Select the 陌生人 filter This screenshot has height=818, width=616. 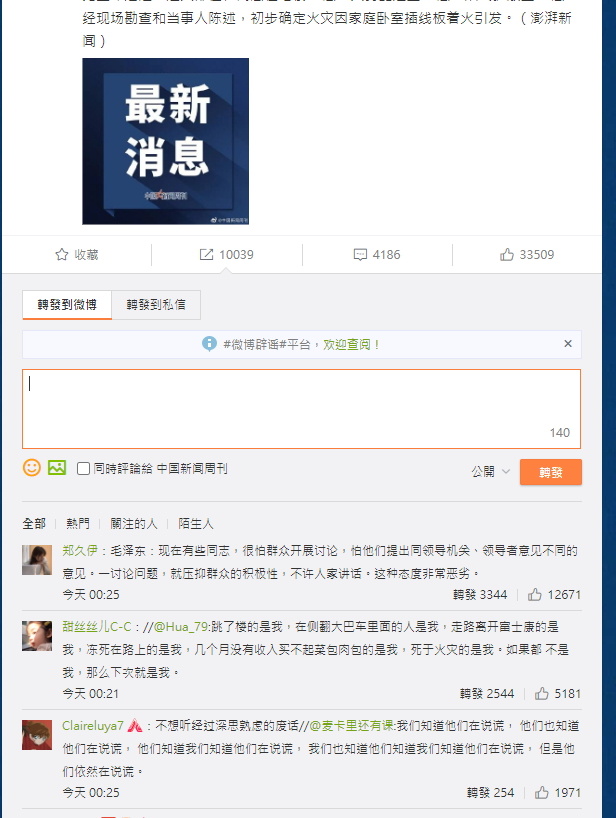tap(196, 523)
